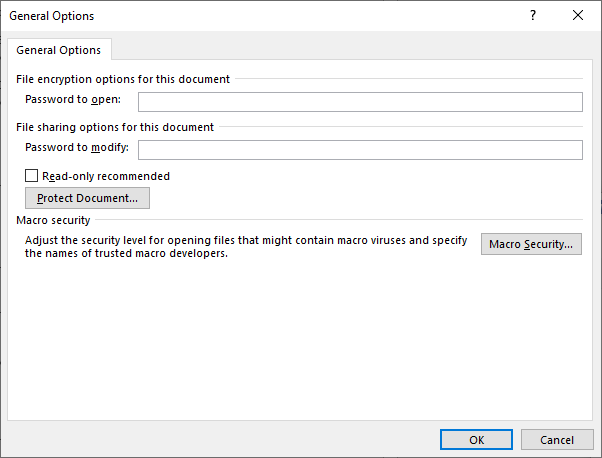602x458 pixels.
Task: Click the Password to open label
Action: pyautogui.click(x=73, y=99)
